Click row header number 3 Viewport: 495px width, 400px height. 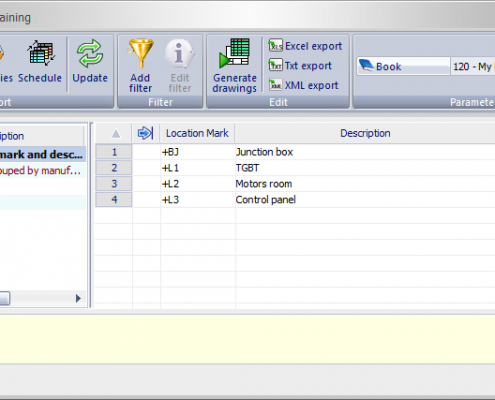114,184
